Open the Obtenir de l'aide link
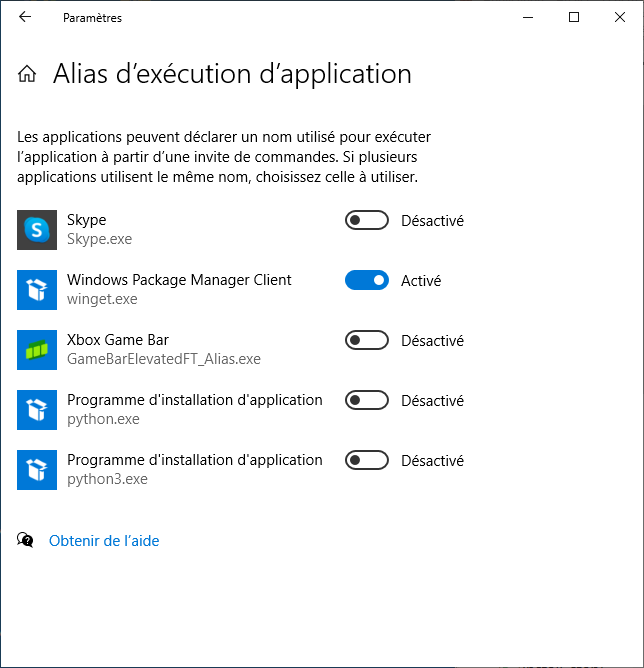644x668 pixels. click(104, 541)
